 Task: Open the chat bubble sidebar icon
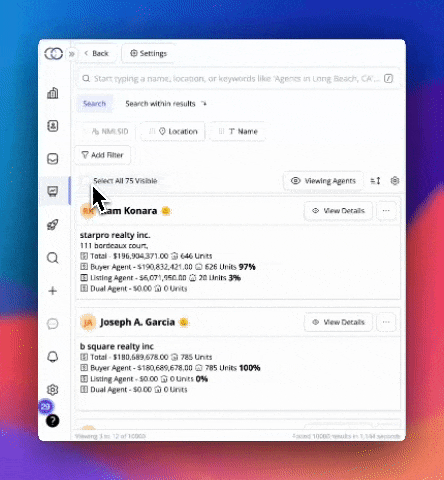pyautogui.click(x=53, y=324)
